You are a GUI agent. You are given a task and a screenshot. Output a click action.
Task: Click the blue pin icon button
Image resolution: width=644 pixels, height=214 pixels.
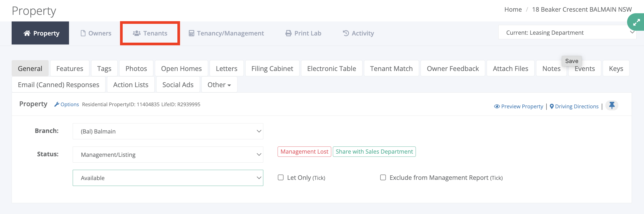click(612, 105)
